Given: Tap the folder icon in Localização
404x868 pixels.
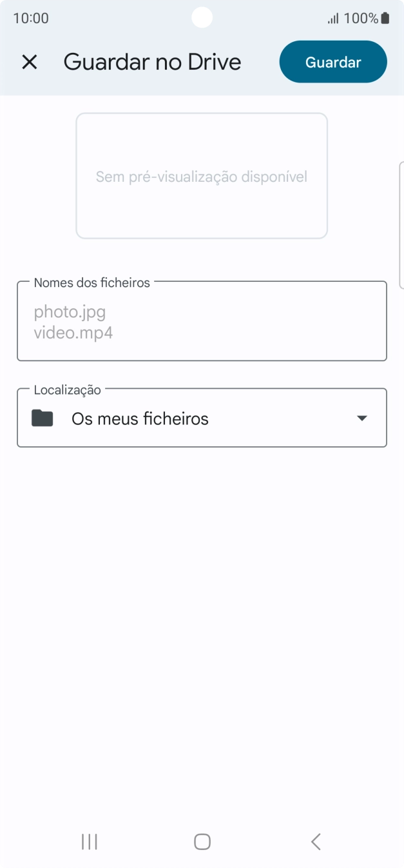Looking at the screenshot, I should click(x=43, y=419).
